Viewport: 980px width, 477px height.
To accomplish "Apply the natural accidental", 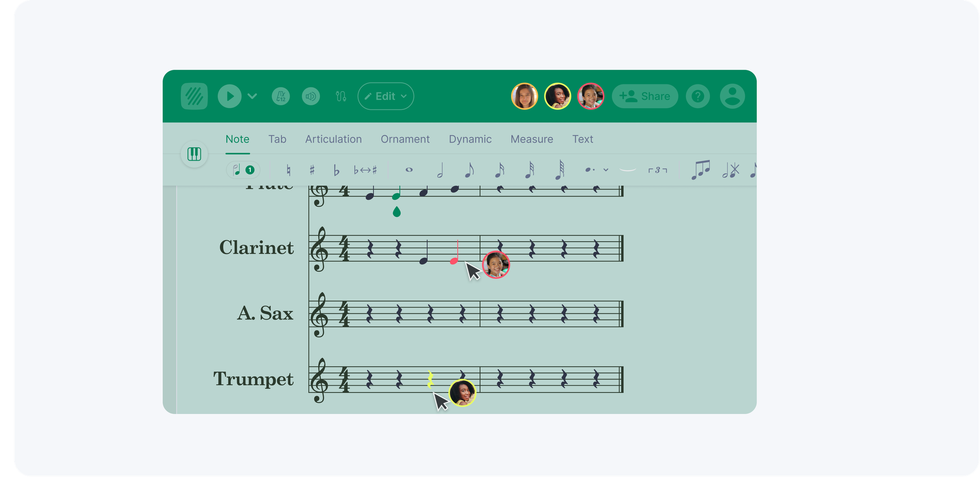I will point(288,170).
